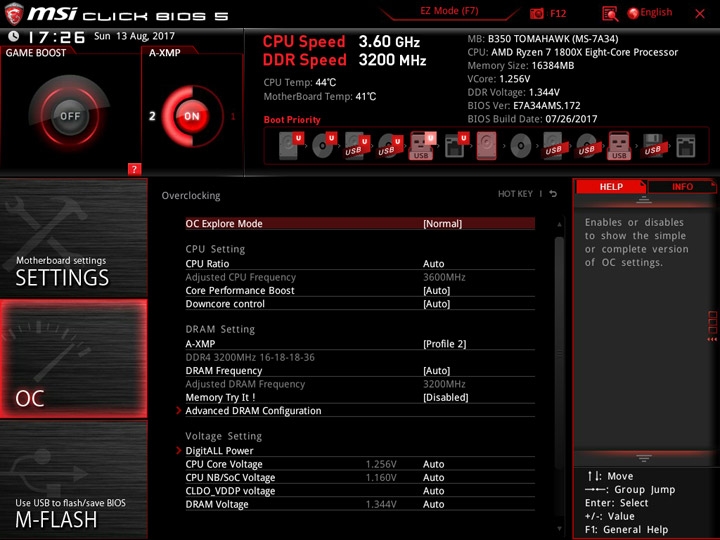The width and height of the screenshot is (720, 540).
Task: Select A-XMP profile number 1
Action: [233, 116]
